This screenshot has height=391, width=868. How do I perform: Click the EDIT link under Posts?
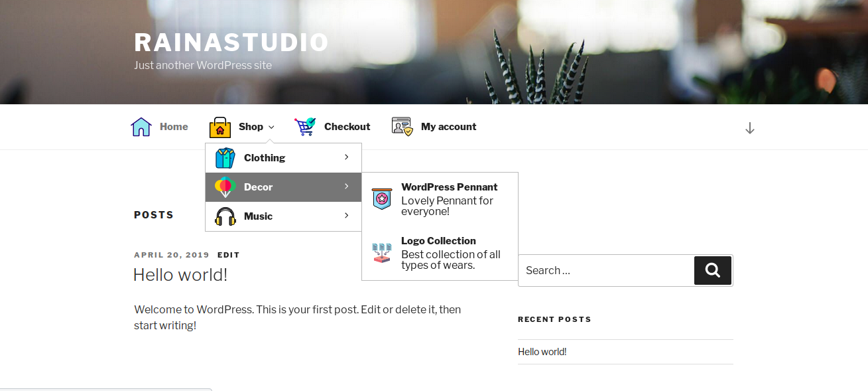229,255
